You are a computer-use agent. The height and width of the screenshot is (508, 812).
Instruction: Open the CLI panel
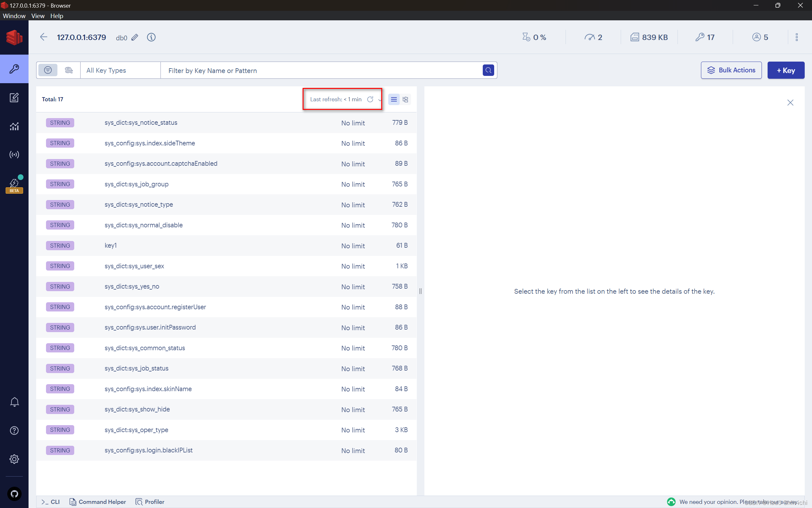tap(50, 502)
